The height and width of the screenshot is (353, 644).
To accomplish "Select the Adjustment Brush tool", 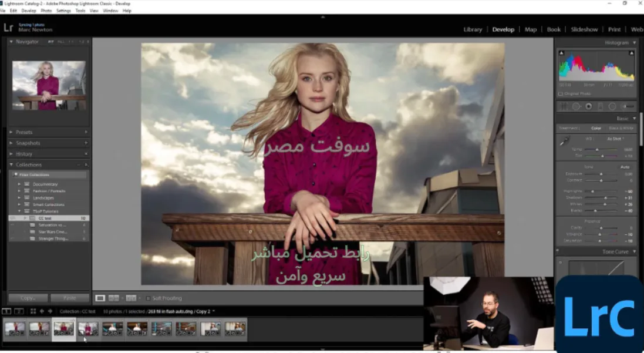I will click(x=627, y=106).
